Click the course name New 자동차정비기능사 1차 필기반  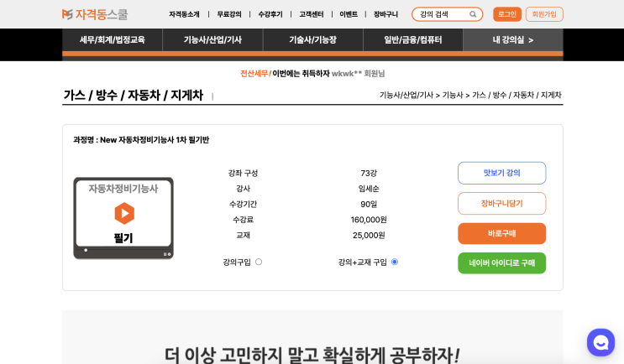point(155,140)
